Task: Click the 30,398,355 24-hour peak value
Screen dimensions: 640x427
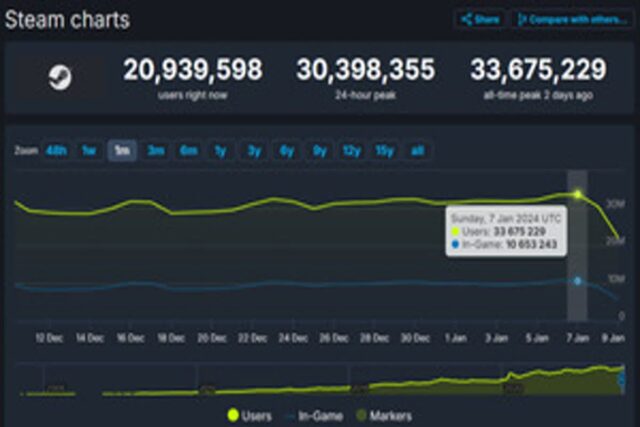Action: click(366, 69)
